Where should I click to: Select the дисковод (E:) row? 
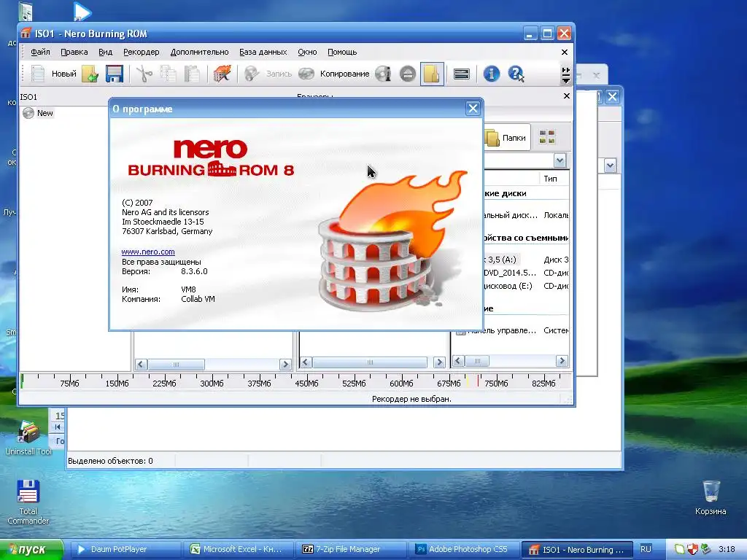click(525, 286)
